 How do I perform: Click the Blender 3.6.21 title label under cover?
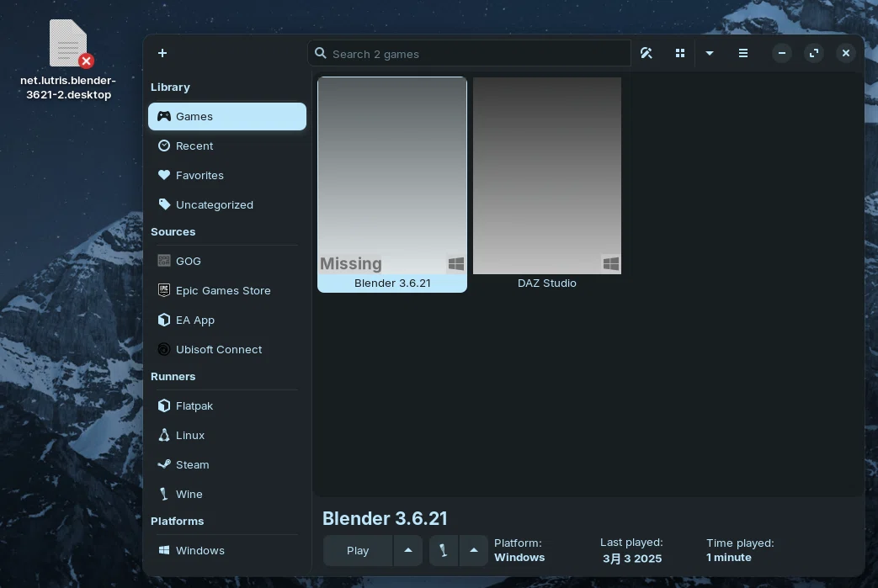(x=392, y=283)
